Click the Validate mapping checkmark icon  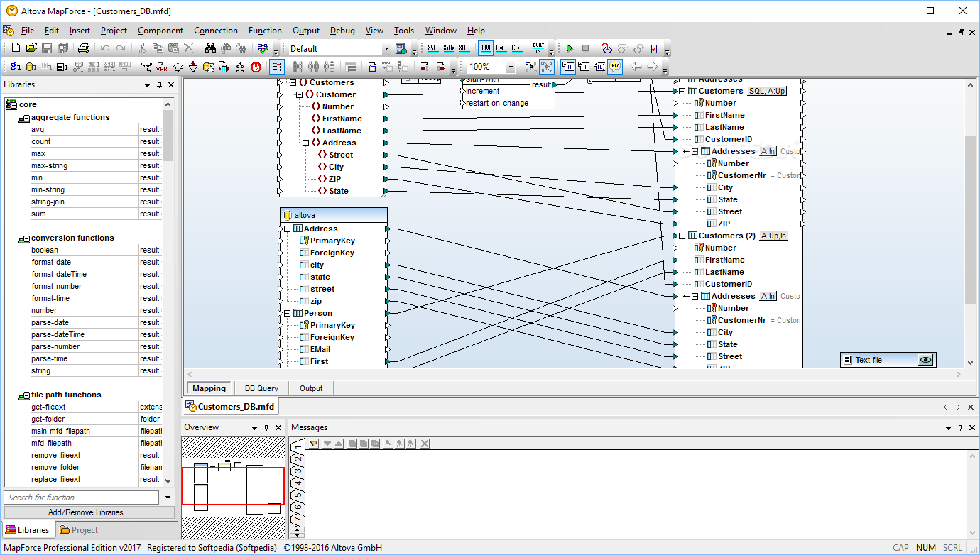(x=263, y=48)
